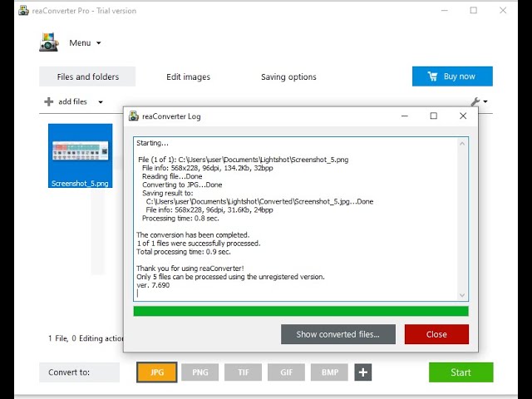532x399 pixels.
Task: Switch to Files and folders tab
Action: (87, 76)
